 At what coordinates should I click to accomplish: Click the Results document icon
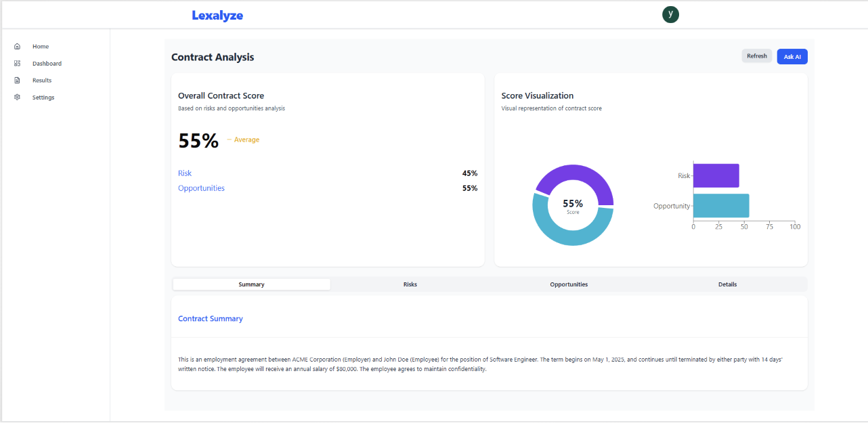17,80
